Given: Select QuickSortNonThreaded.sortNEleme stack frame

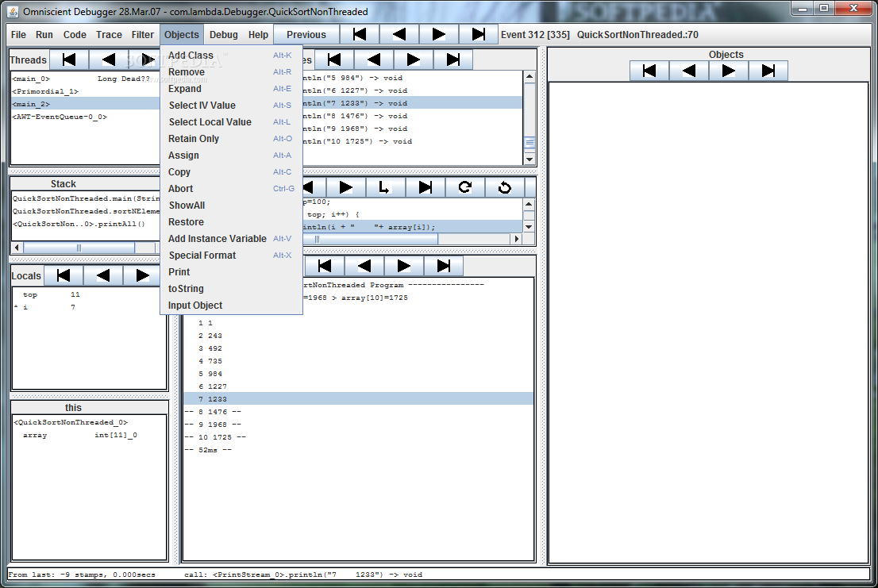Looking at the screenshot, I should point(86,211).
